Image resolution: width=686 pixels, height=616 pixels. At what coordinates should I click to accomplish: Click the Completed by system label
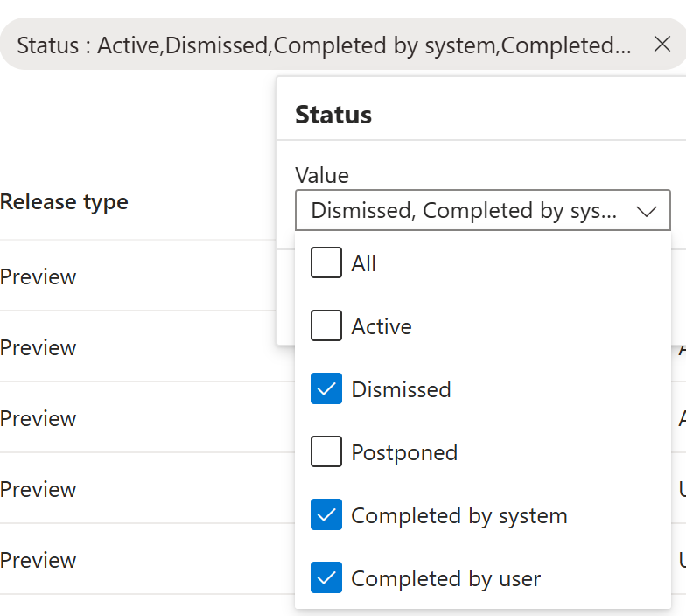tap(459, 515)
